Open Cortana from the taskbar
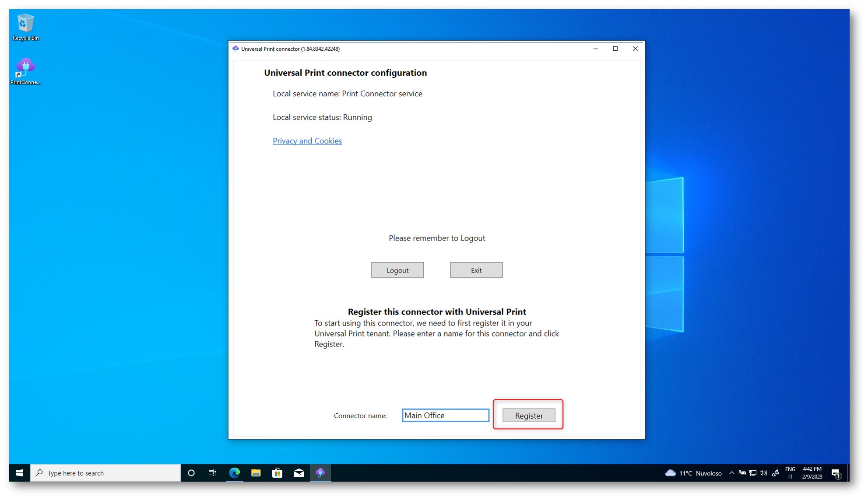868x500 pixels. point(191,473)
